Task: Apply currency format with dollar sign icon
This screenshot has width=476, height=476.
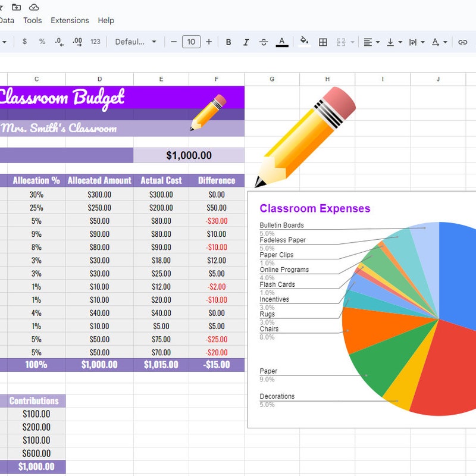Action: [x=24, y=42]
